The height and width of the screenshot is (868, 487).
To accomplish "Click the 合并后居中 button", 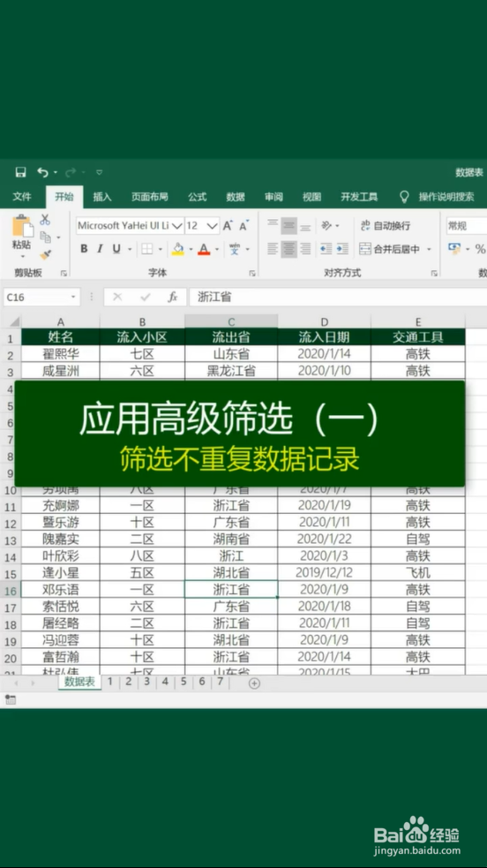I will (x=390, y=249).
